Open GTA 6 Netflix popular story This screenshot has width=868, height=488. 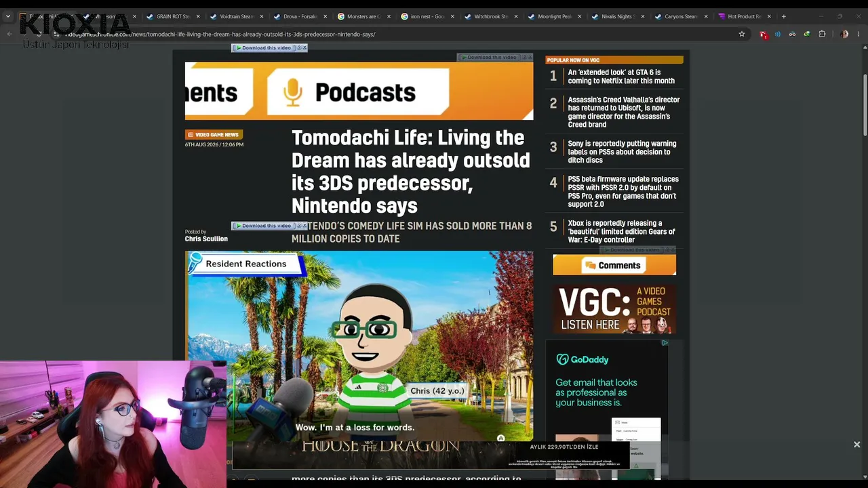pos(620,77)
